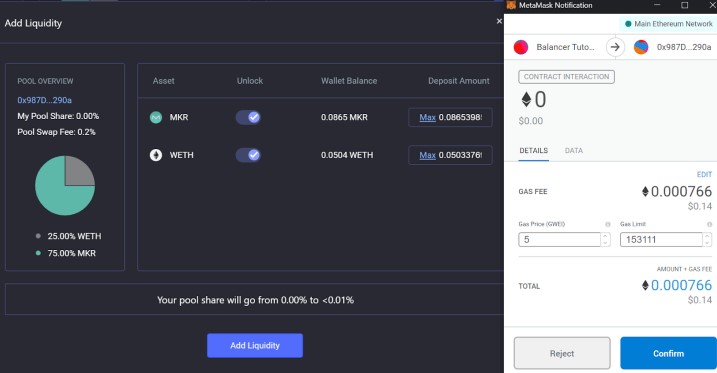Select the DETAILS tab
Screen dimensions: 717x373
click(x=534, y=150)
